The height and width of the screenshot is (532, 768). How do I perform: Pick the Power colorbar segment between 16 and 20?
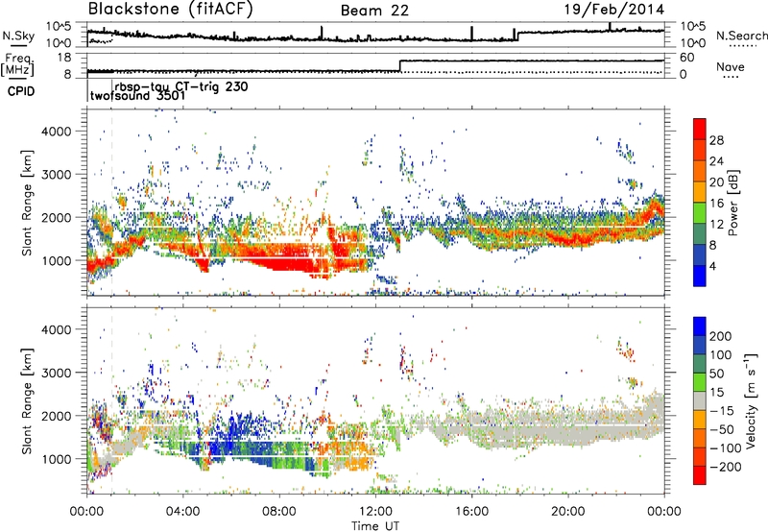(700, 191)
